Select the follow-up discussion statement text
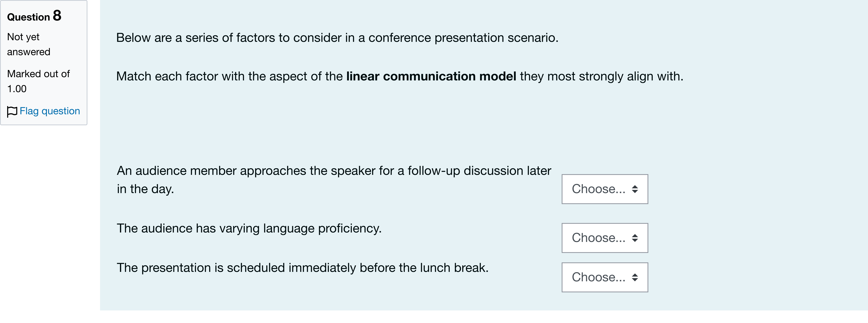868x323 pixels. [334, 180]
